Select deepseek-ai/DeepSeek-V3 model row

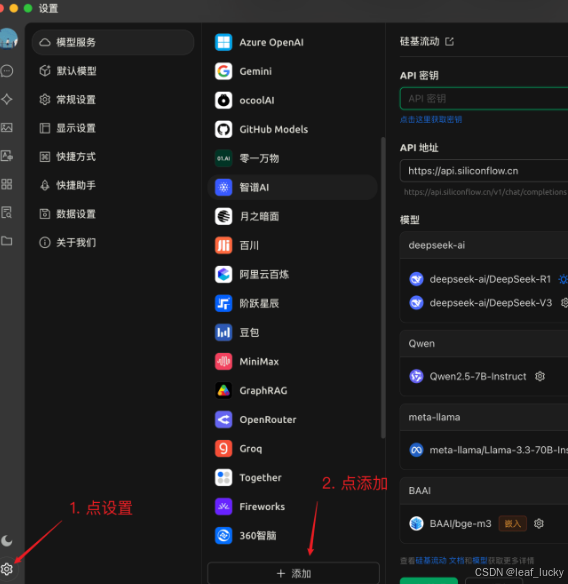click(488, 303)
